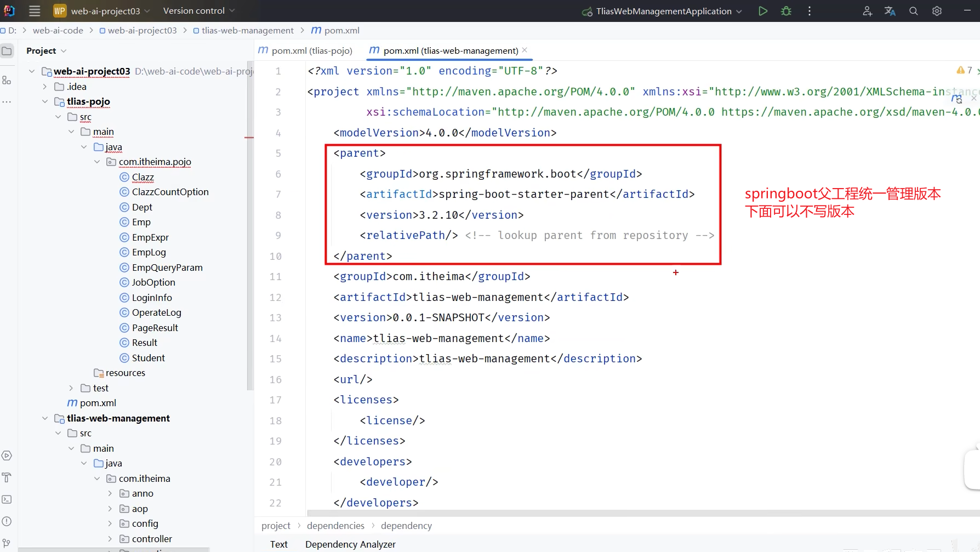This screenshot has width=980, height=552.
Task: Open the web-ai-project03 project dropdown
Action: [102, 11]
